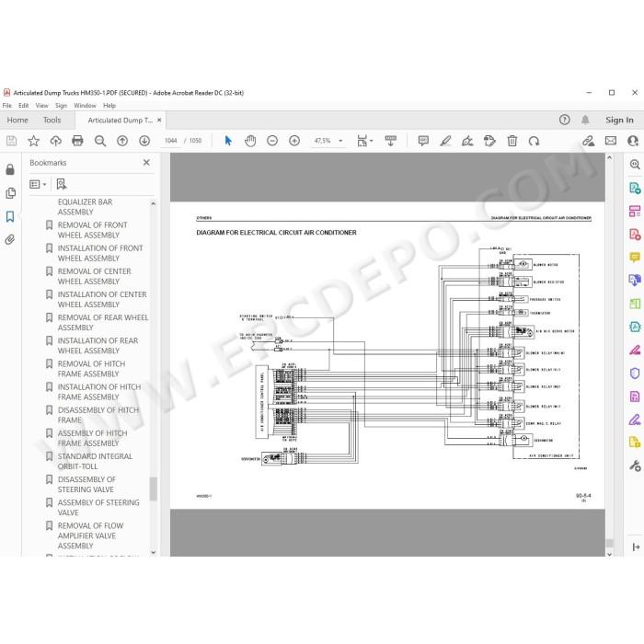This screenshot has height=644, width=644.
Task: Collapse the right tools pane
Action: point(636,547)
